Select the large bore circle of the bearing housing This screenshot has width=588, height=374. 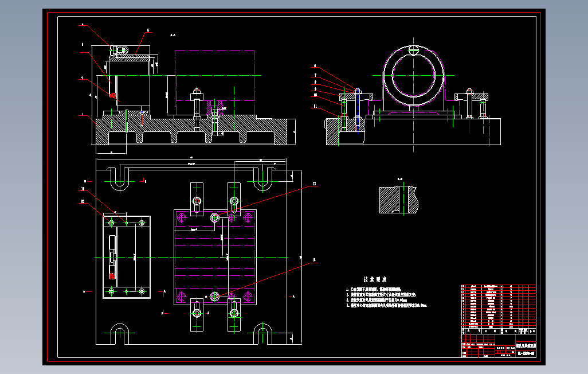tap(414, 75)
